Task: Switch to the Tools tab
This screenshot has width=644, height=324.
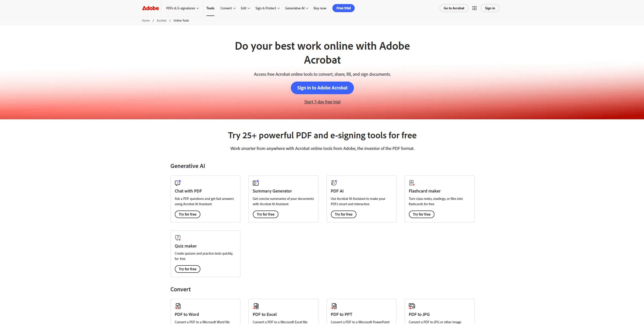Action: 210,8
